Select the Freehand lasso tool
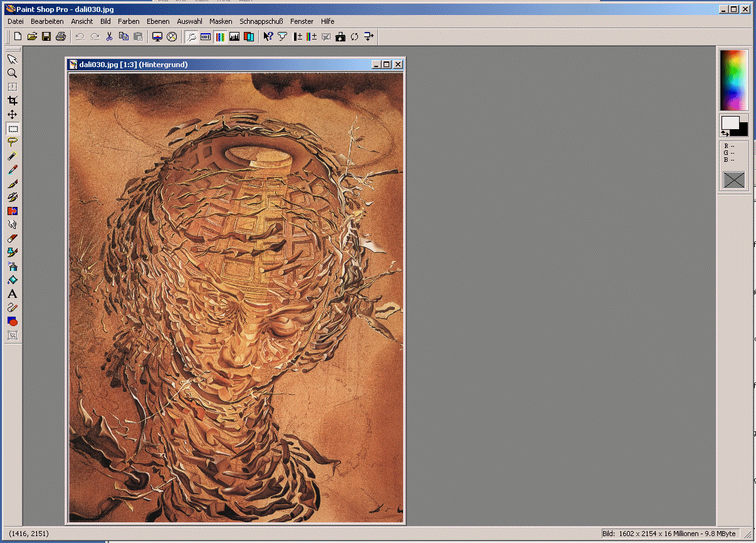The height and width of the screenshot is (543, 756). [x=12, y=142]
